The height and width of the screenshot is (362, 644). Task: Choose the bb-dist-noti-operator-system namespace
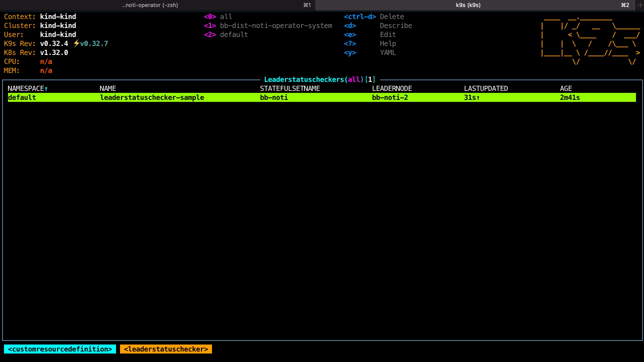tap(276, 25)
